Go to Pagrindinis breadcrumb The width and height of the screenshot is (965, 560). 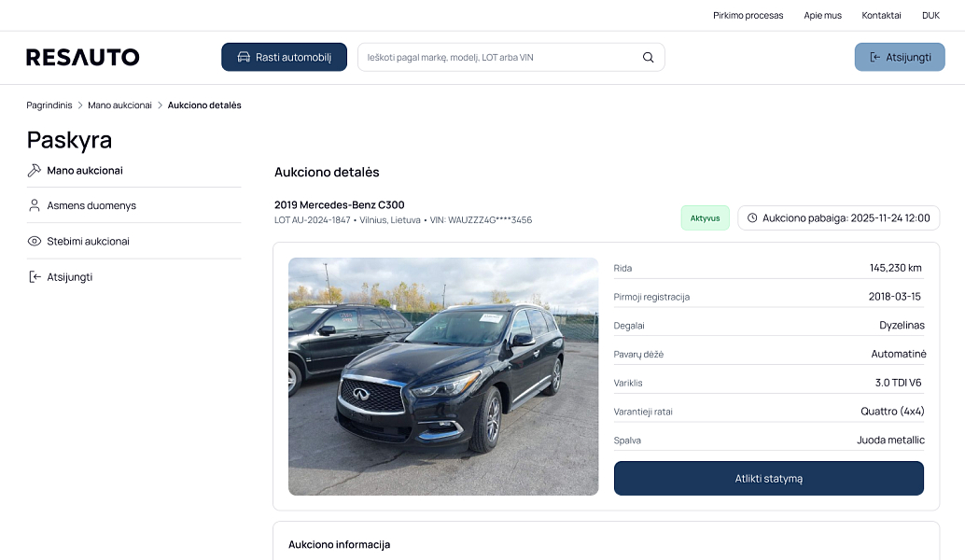[x=49, y=105]
